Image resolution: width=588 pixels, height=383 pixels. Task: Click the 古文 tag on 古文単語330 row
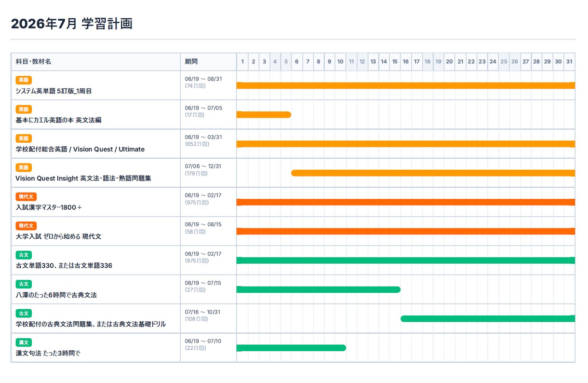coord(24,255)
